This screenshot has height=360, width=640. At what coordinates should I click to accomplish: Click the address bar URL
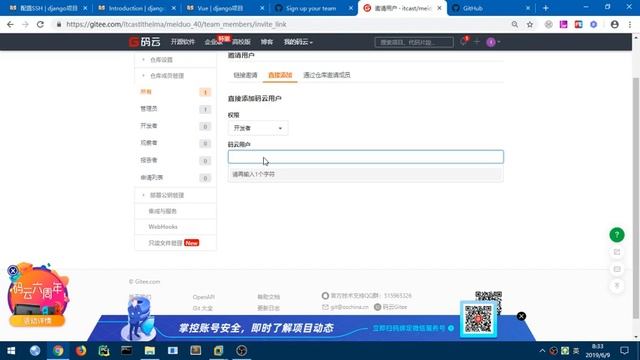pyautogui.click(x=176, y=24)
